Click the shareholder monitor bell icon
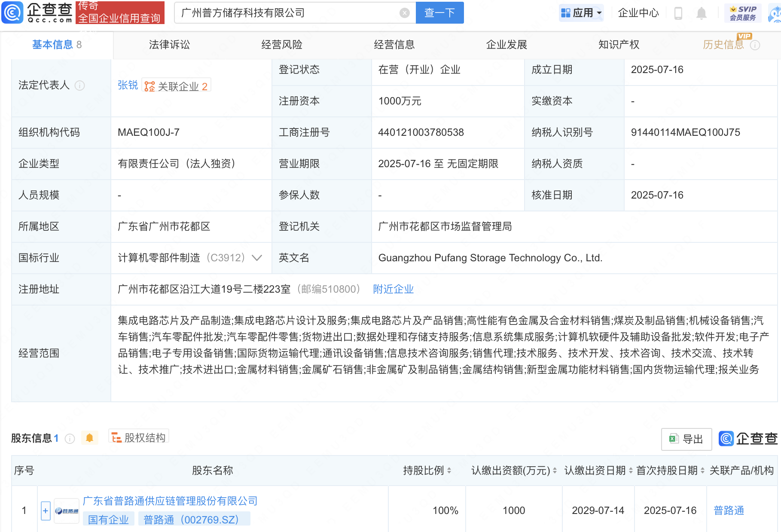 (89, 438)
